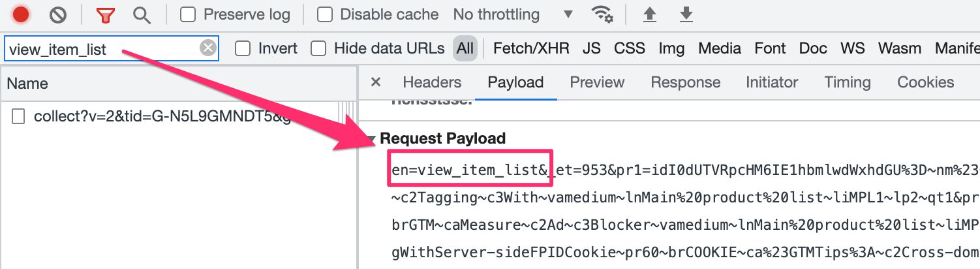
Task: Focus the view_item_list filter field
Action: [x=102, y=49]
